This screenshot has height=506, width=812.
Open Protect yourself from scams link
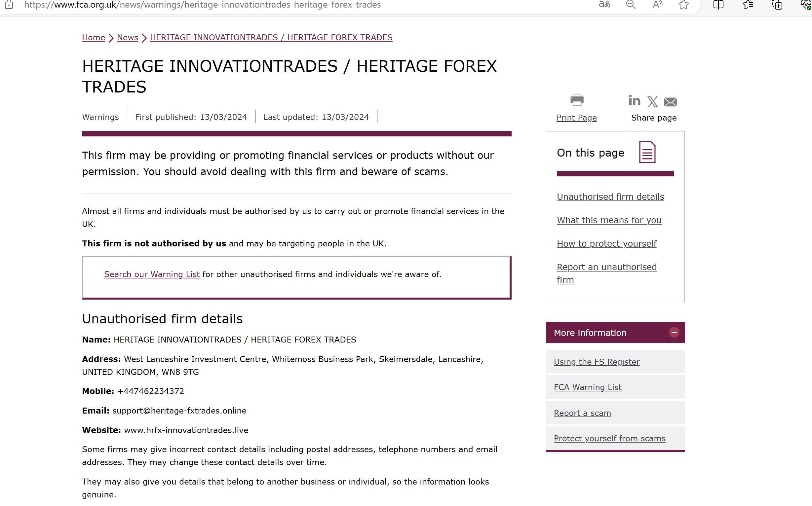pos(609,438)
